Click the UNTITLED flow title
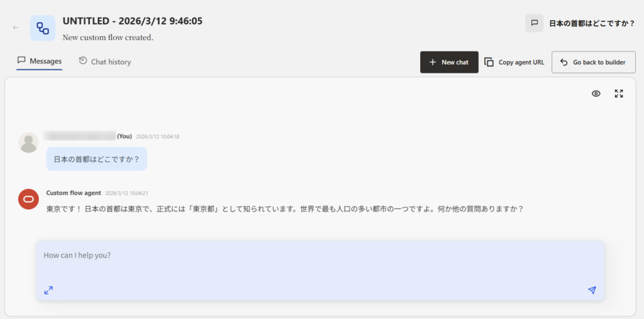Viewport: 644px width, 319px height. (132, 21)
